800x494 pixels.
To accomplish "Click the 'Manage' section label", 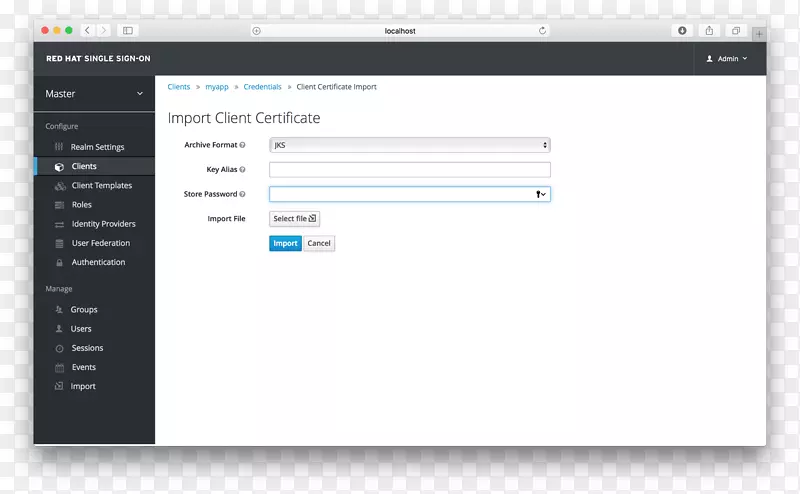I will 59,289.
